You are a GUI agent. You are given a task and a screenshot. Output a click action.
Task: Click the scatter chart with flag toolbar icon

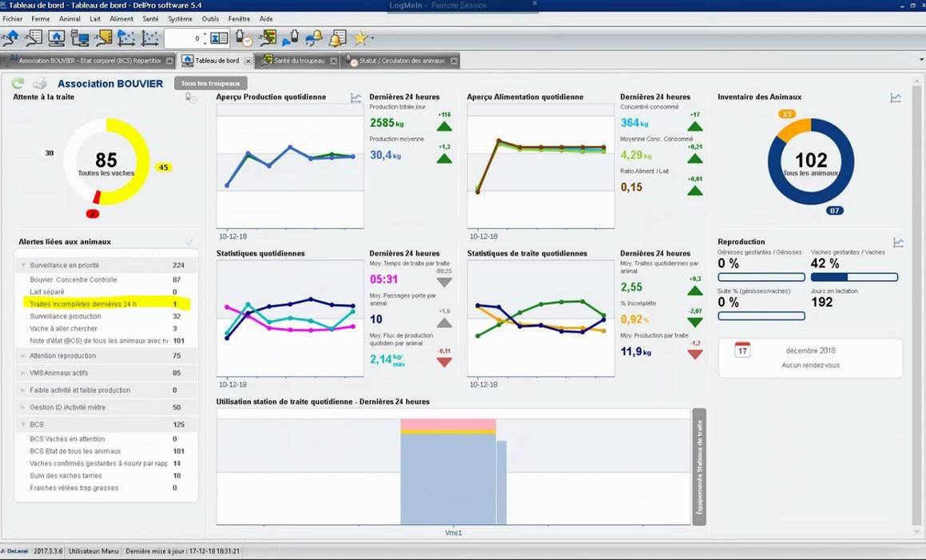126,38
